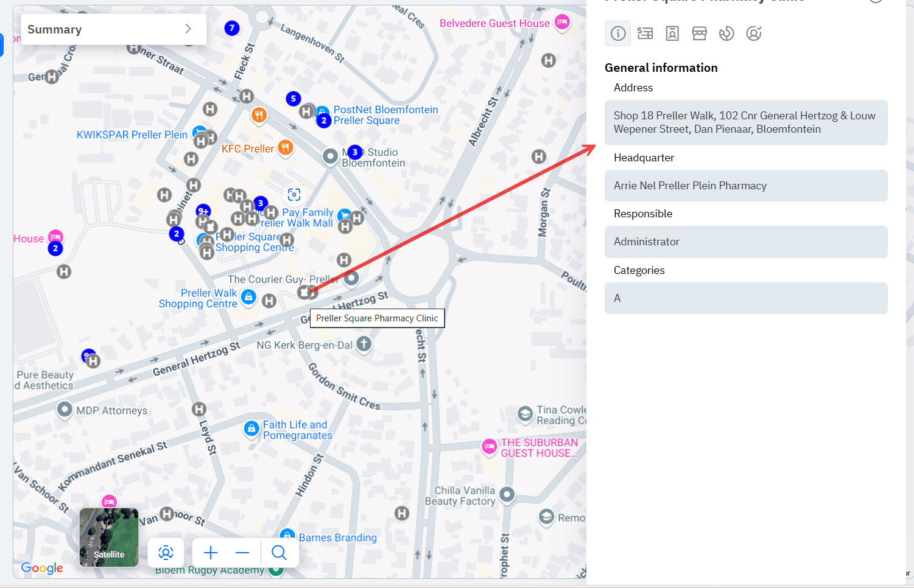Click the KFC Preller restaurant marker
914x588 pixels.
(285, 147)
